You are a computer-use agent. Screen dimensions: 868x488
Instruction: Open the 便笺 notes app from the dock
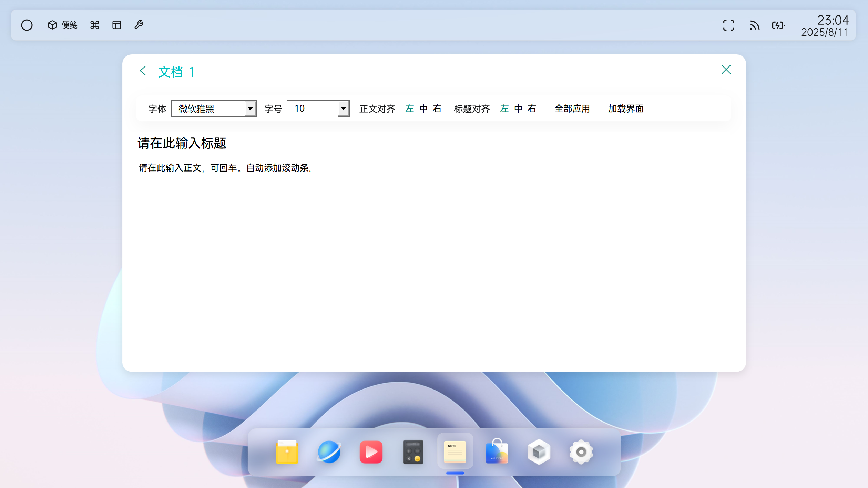(x=455, y=451)
